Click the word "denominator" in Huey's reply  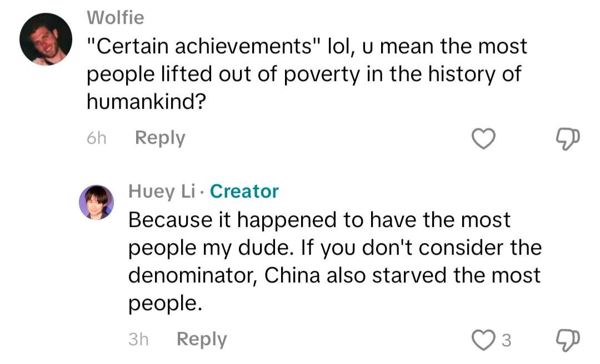pyautogui.click(x=192, y=276)
